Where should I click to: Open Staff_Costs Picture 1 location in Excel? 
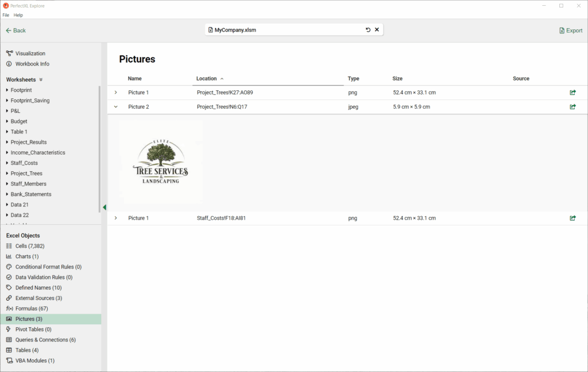coord(572,218)
